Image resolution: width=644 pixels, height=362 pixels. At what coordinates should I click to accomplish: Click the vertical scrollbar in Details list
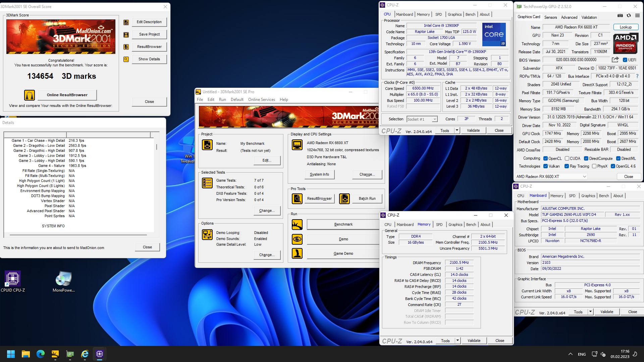coord(156,147)
